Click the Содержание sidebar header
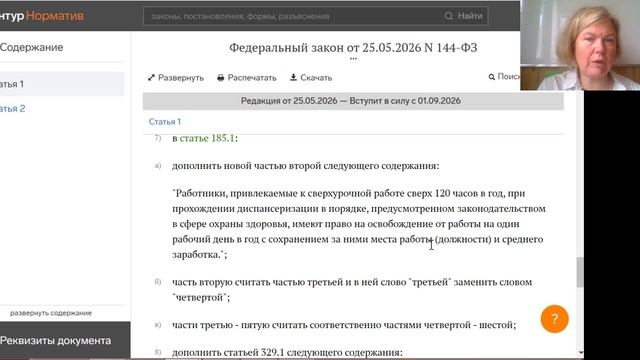The height and width of the screenshot is (360, 640). (31, 47)
